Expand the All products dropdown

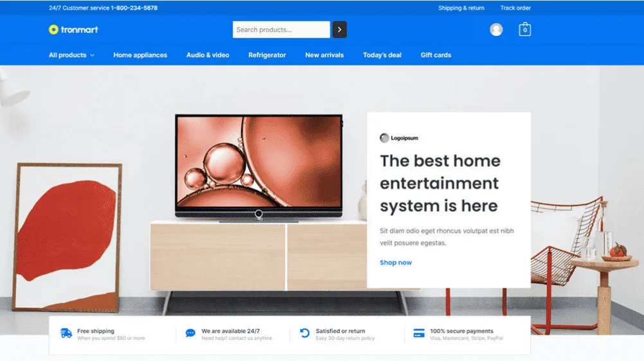click(x=71, y=55)
